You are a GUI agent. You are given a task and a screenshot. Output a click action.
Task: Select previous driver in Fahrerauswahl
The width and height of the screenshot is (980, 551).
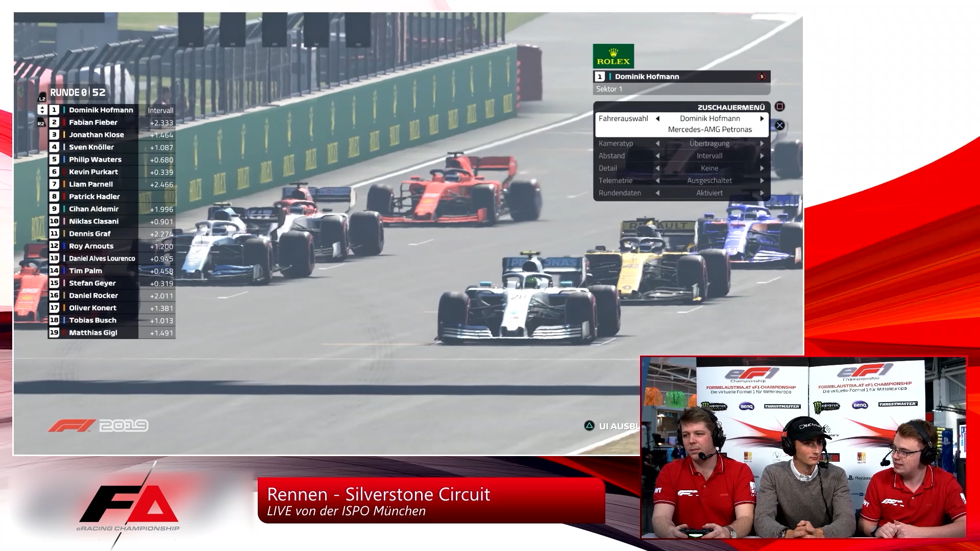[x=657, y=118]
